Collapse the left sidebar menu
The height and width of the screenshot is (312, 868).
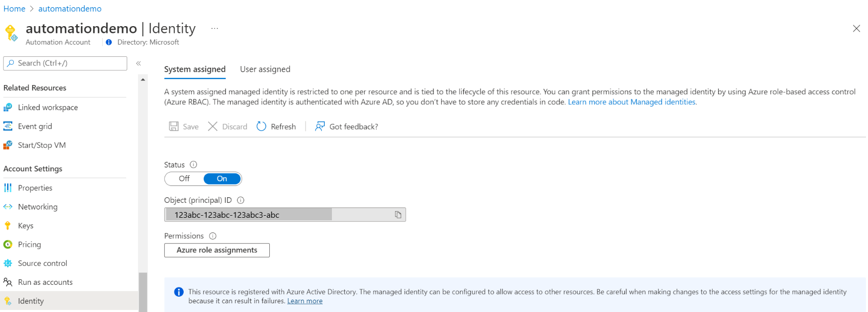pyautogui.click(x=139, y=64)
